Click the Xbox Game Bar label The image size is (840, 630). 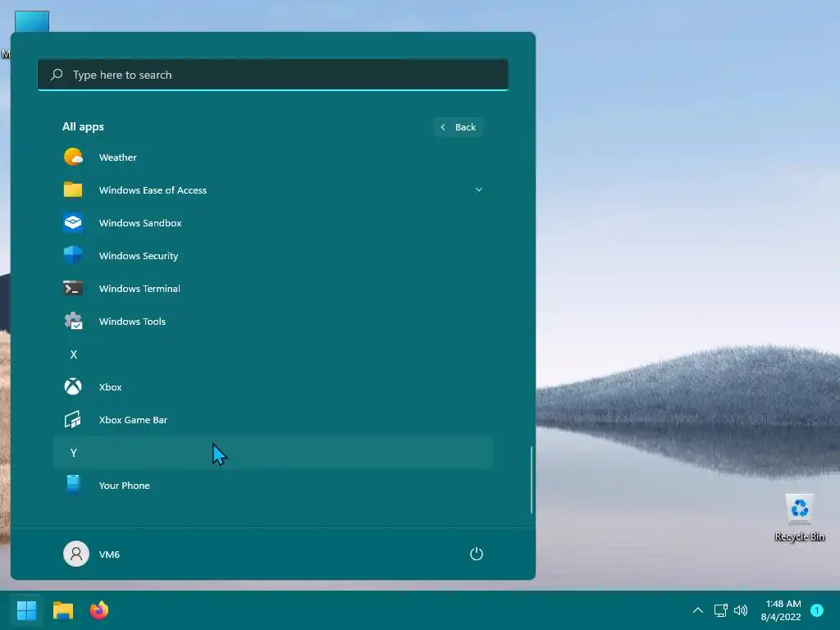pos(133,419)
